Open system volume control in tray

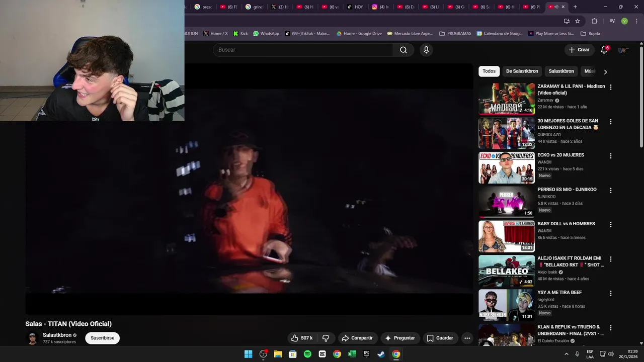[x=611, y=354]
